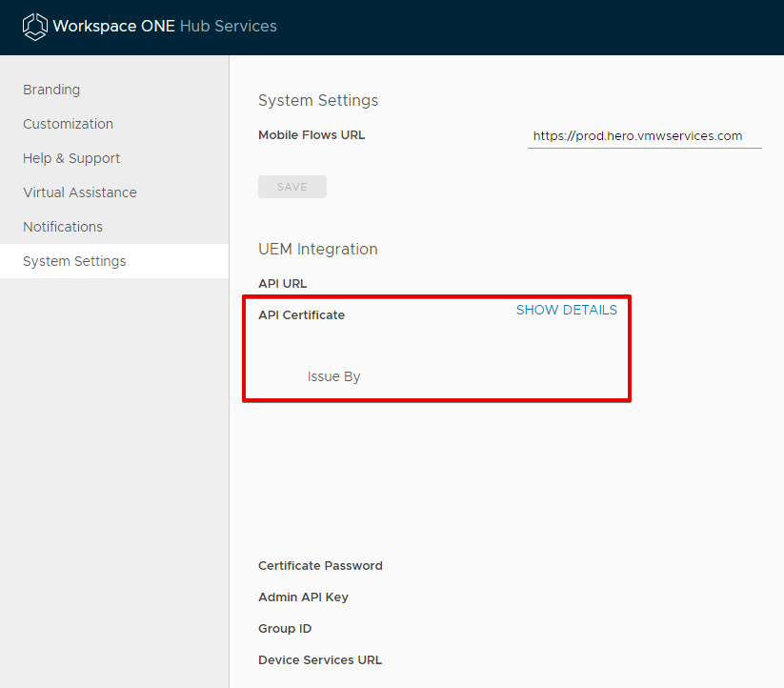
Task: Click the Issue By text
Action: pos(333,376)
